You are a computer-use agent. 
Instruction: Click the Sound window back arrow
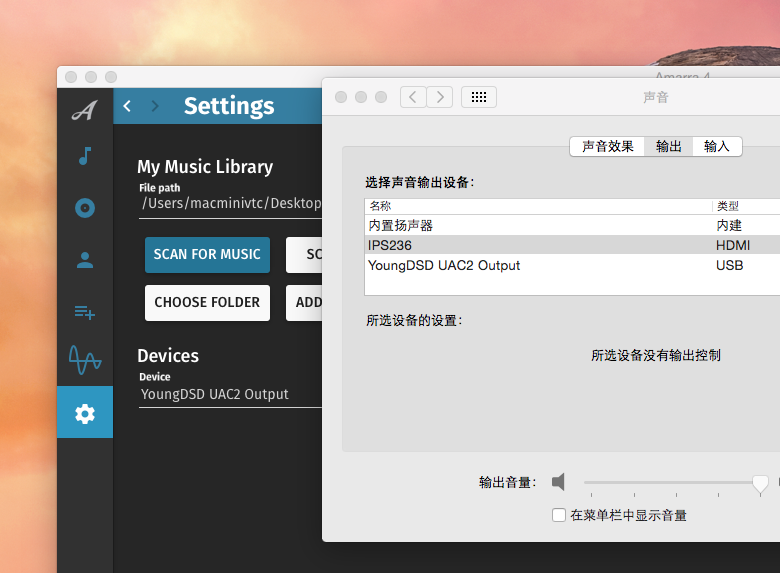point(413,97)
